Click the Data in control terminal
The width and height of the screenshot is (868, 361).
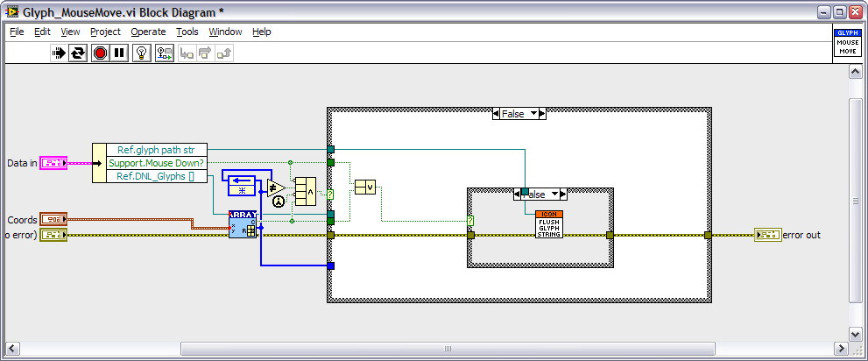[x=53, y=163]
